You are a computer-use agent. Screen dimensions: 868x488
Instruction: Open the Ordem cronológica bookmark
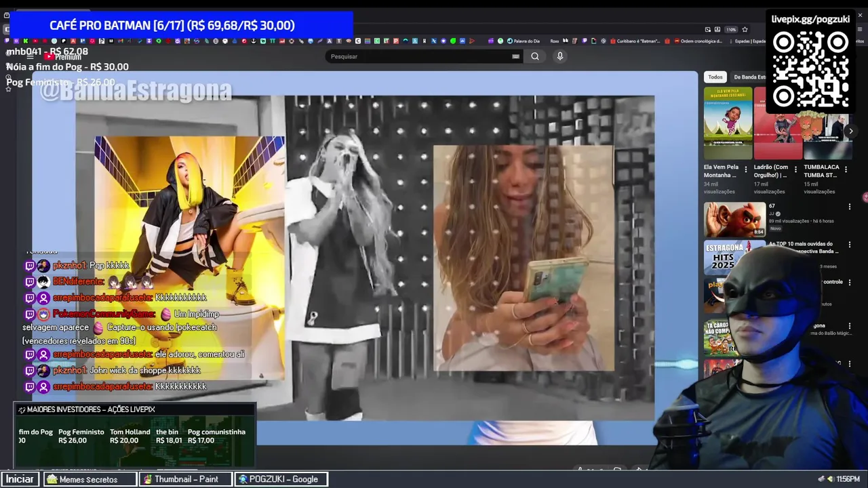pyautogui.click(x=698, y=41)
